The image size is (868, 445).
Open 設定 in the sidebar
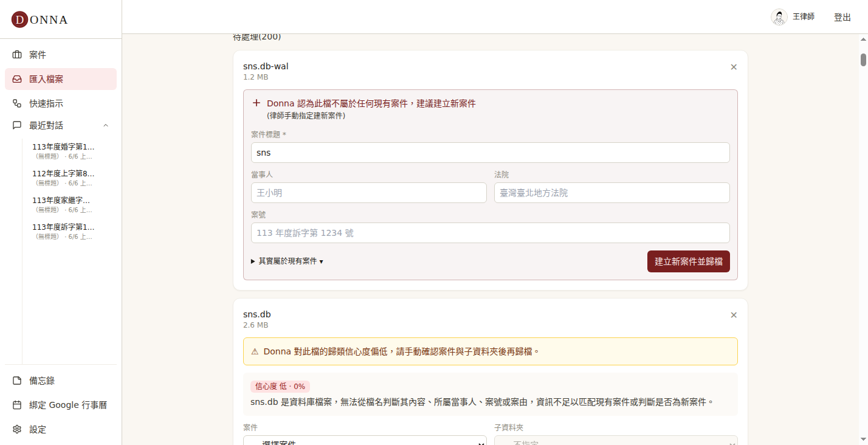click(x=61, y=429)
